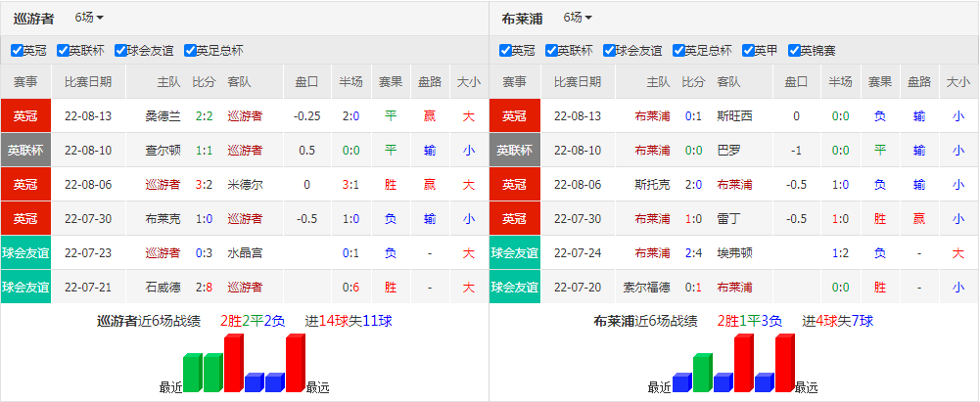Toggle 英锦赛 checkbox in 布莱浦 panel
The height and width of the screenshot is (402, 980).
(794, 51)
